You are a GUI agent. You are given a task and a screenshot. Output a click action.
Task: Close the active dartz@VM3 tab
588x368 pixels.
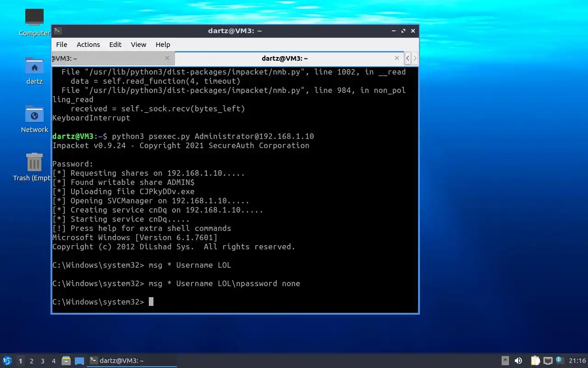click(x=397, y=58)
